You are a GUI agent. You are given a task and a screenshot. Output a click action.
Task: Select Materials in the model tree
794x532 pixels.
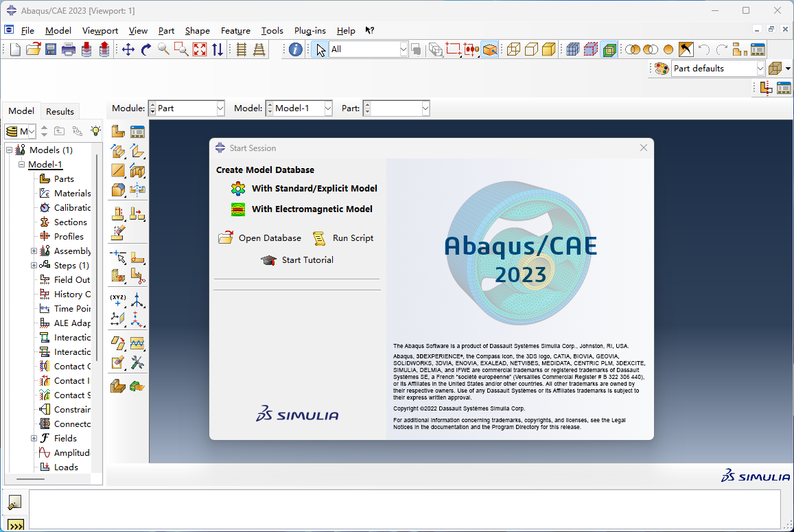point(73,193)
